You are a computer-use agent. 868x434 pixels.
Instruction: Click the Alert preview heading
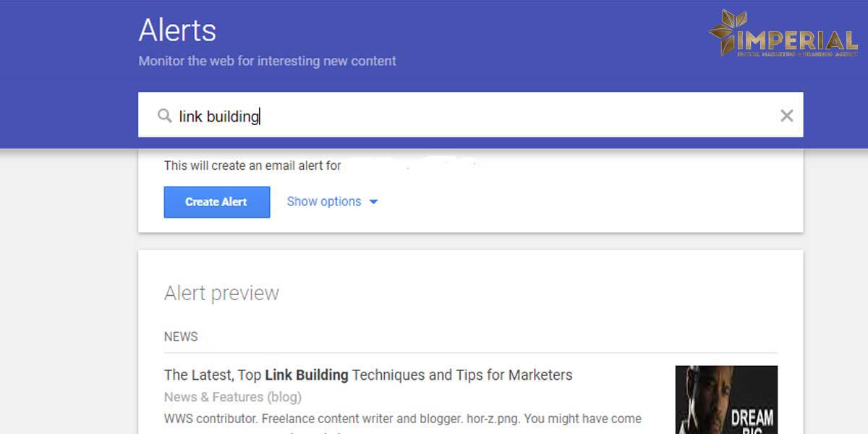tap(221, 293)
